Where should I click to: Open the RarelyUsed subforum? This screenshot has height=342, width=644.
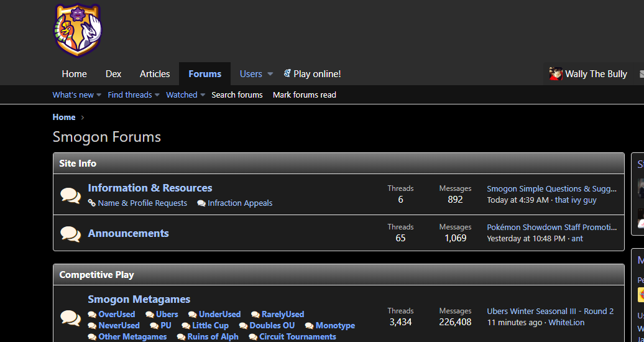283,315
